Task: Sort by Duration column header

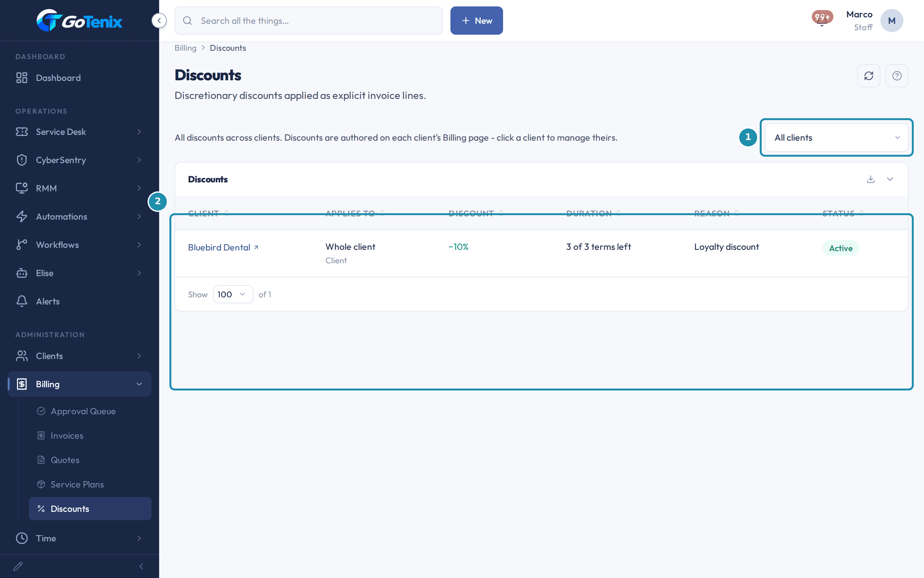Action: tap(594, 213)
